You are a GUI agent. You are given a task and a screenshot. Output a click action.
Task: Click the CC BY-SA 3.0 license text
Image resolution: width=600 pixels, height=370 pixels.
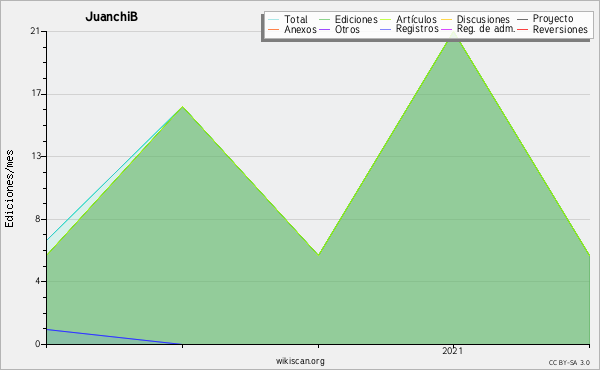click(x=569, y=362)
